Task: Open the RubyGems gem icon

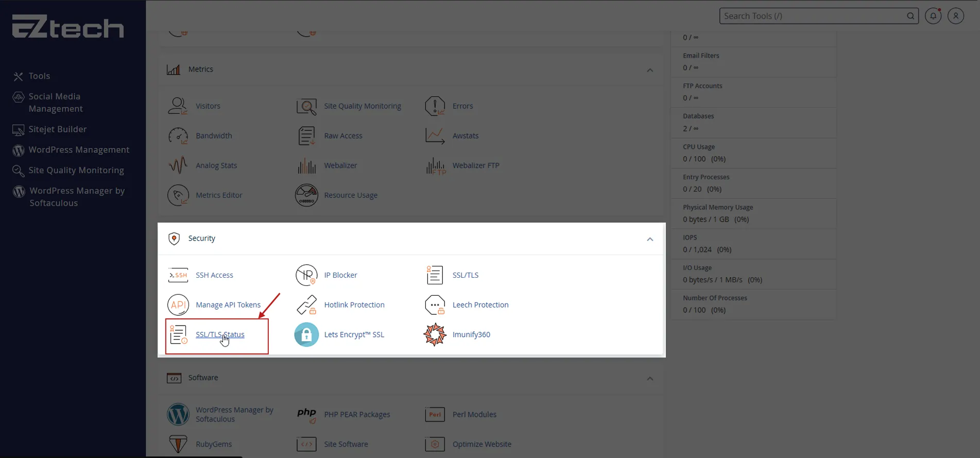Action: [x=178, y=444]
